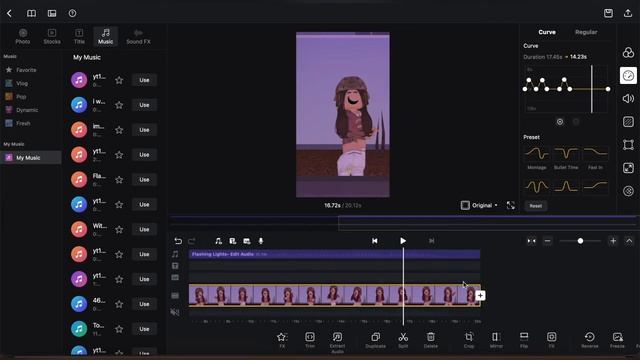This screenshot has height=360, width=640.
Task: Favorite the 'im...' music track
Action: coord(119,130)
